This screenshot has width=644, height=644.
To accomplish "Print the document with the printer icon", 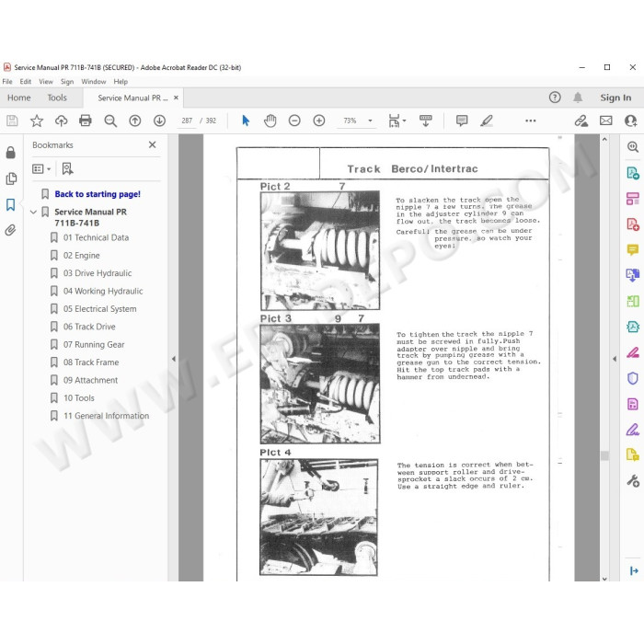I will [x=86, y=121].
